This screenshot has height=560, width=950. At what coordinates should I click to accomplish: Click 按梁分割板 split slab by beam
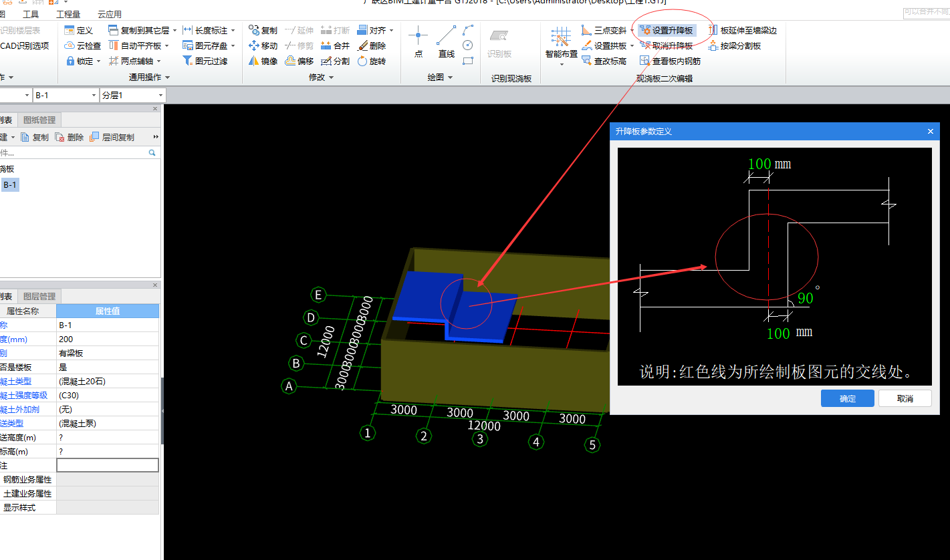(734, 45)
